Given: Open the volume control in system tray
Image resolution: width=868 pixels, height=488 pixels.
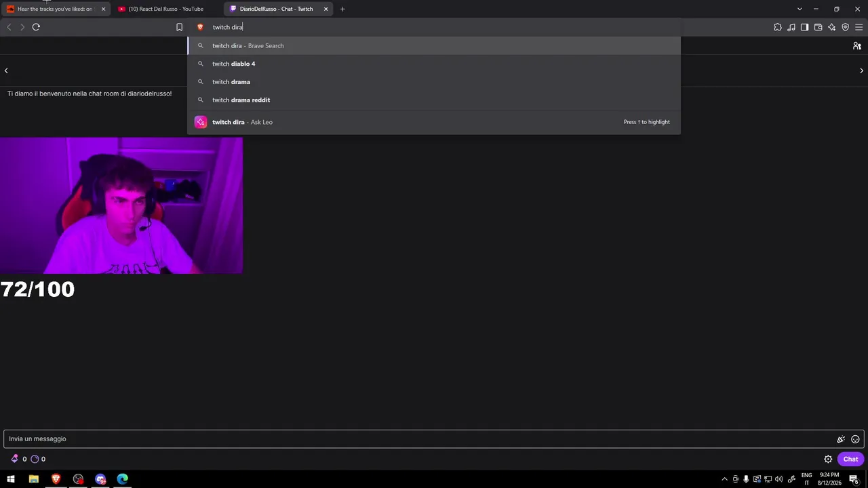Looking at the screenshot, I should 778,479.
